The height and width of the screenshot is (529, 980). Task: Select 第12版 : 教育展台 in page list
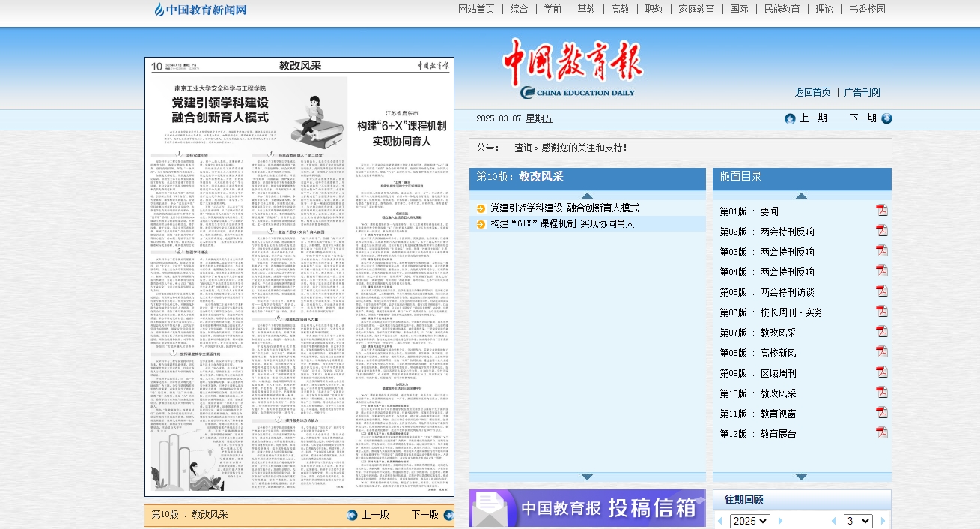point(758,434)
